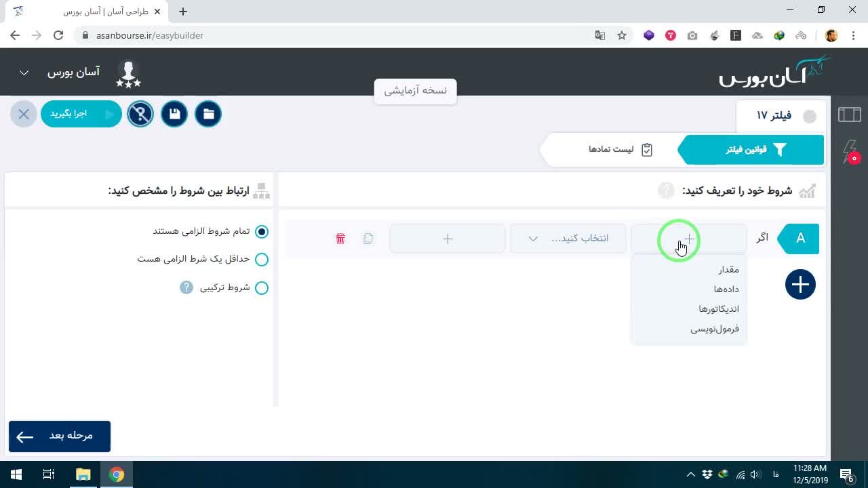868x488 pixels.
Task: Add a new condition with big plus button
Action: click(x=800, y=284)
